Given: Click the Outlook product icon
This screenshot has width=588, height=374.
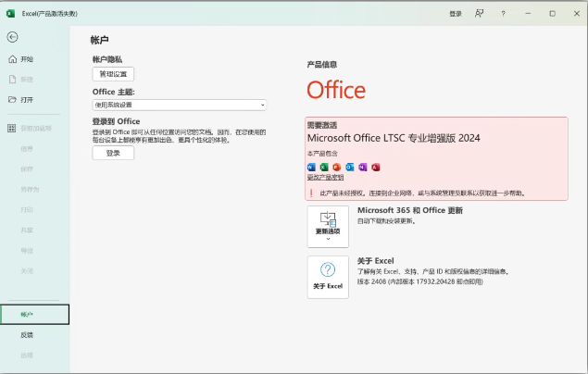Looking at the screenshot, I should [x=350, y=167].
